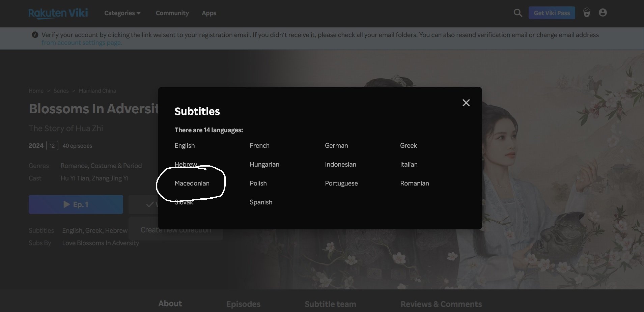Go to Home breadcrumb link

(x=36, y=91)
